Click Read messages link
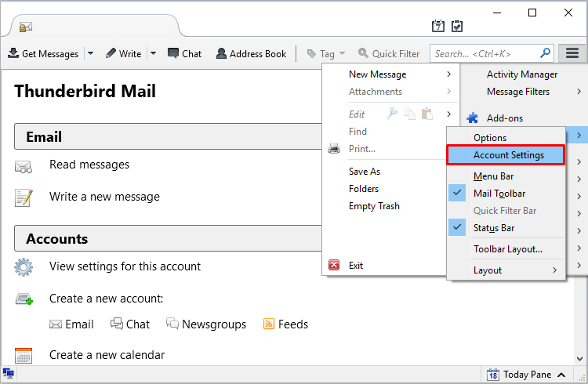The height and width of the screenshot is (384, 588). pyautogui.click(x=89, y=165)
